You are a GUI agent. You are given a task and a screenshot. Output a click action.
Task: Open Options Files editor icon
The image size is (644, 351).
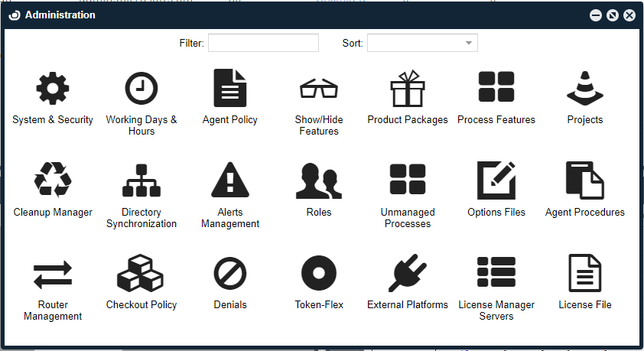496,181
